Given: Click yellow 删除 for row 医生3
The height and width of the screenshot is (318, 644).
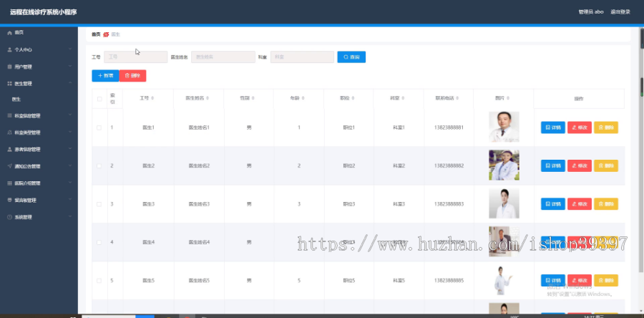Looking at the screenshot, I should pyautogui.click(x=606, y=204).
